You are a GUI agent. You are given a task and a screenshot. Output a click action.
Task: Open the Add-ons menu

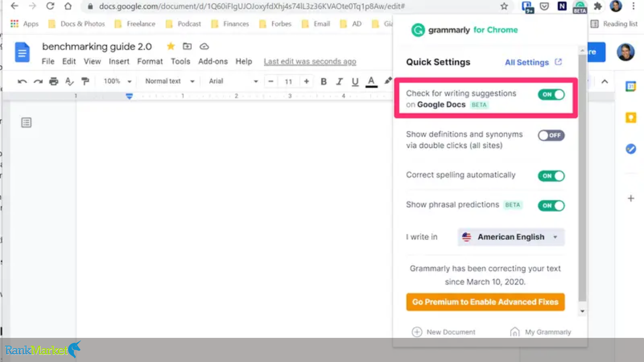[213, 61]
